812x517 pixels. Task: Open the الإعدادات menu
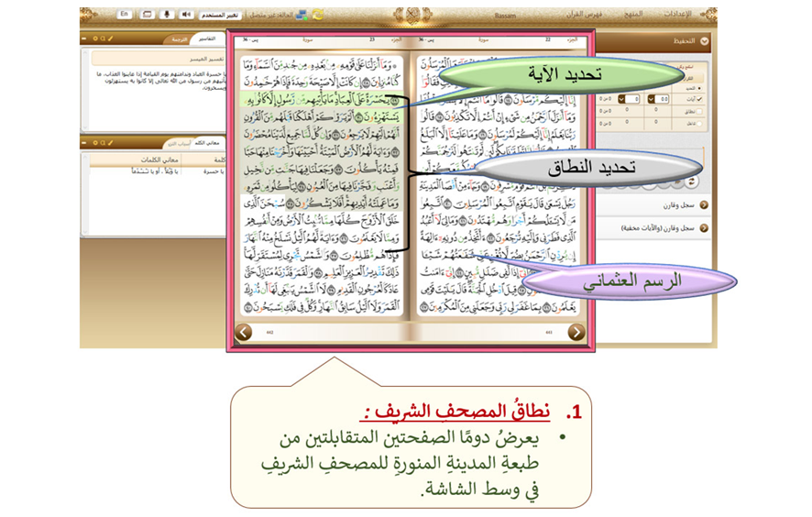677,14
